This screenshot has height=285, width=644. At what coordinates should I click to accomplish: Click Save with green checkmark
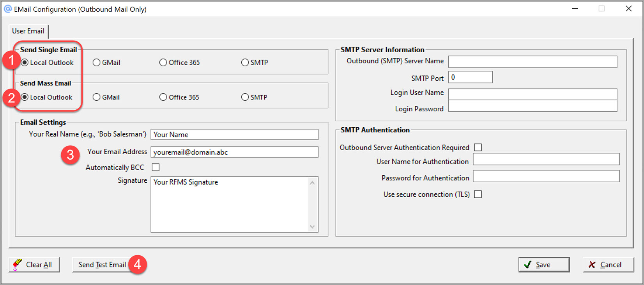coord(543,265)
